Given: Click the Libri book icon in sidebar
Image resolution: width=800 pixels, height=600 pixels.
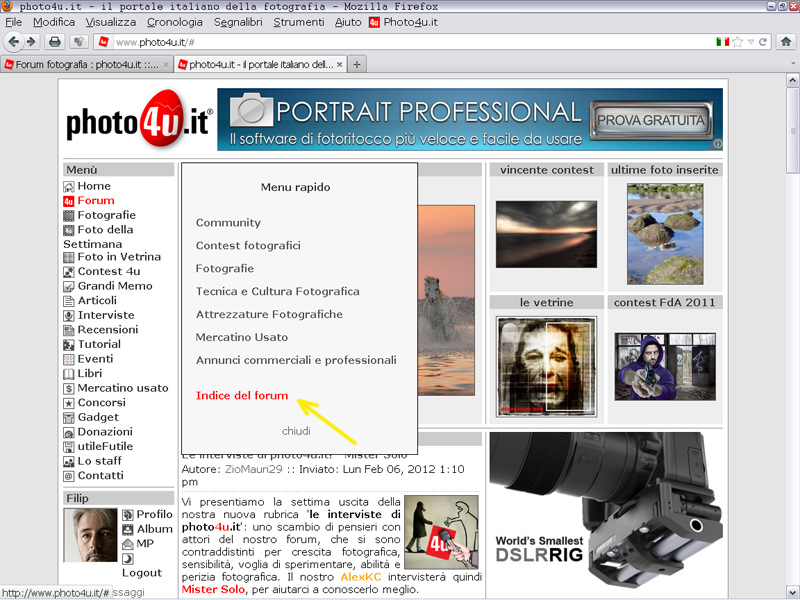Looking at the screenshot, I should (69, 374).
